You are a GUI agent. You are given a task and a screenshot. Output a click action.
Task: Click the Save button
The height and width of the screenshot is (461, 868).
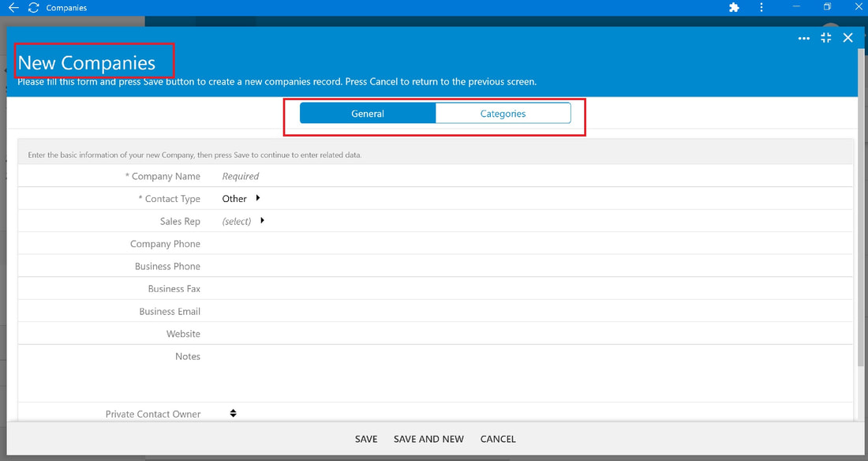click(x=366, y=439)
